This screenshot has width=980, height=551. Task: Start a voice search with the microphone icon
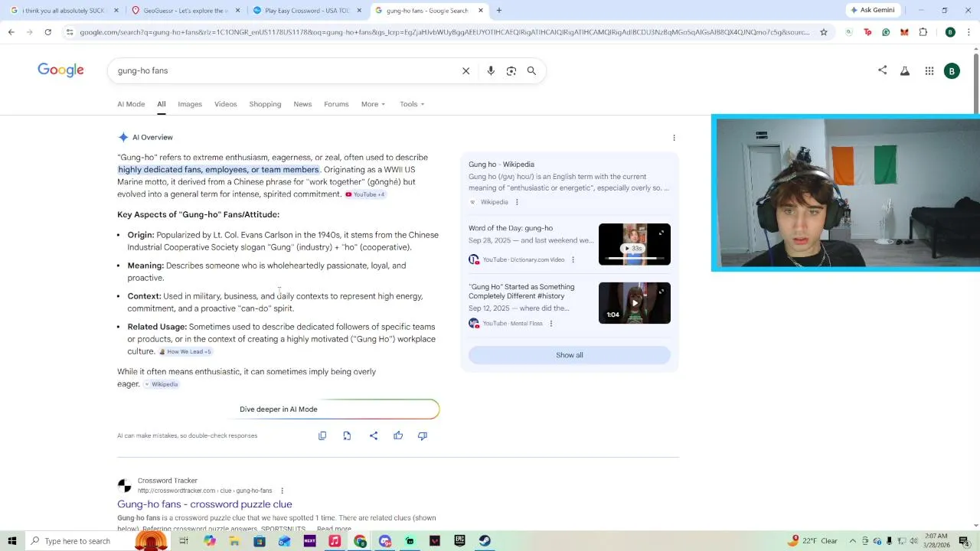[x=491, y=70]
